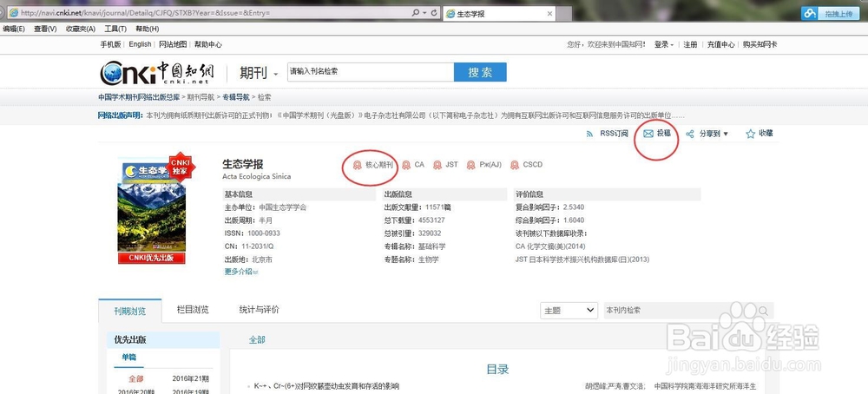This screenshot has height=394, width=868.
Task: Click 综合影响因子 value 1.6040
Action: (x=573, y=220)
